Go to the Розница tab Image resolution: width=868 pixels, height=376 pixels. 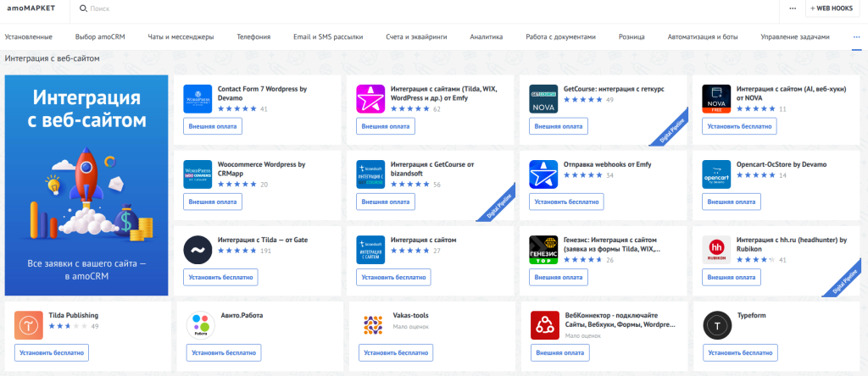632,37
